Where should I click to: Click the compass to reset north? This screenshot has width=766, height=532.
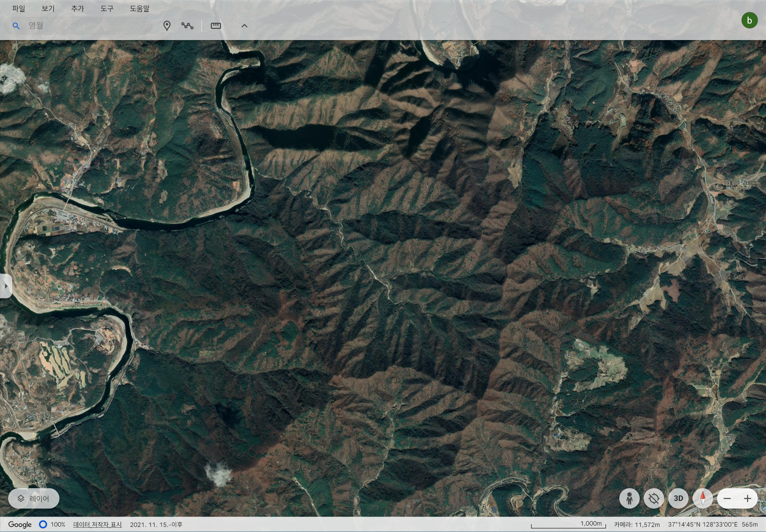(x=703, y=498)
